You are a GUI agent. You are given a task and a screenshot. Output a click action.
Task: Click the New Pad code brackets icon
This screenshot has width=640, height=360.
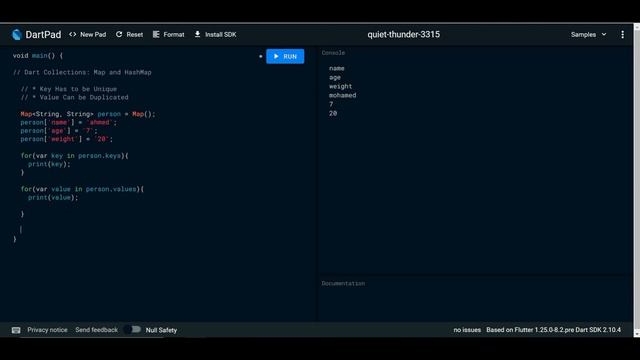click(x=73, y=35)
